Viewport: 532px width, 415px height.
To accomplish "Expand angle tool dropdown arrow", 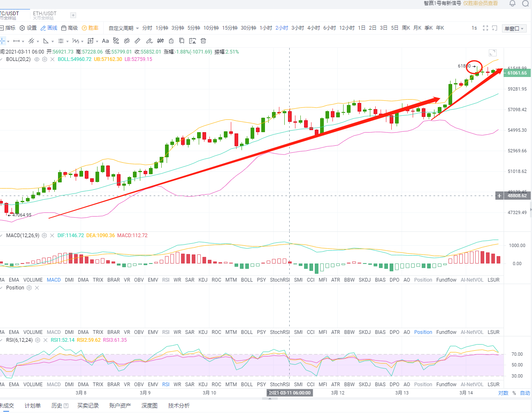I will coord(53,41).
